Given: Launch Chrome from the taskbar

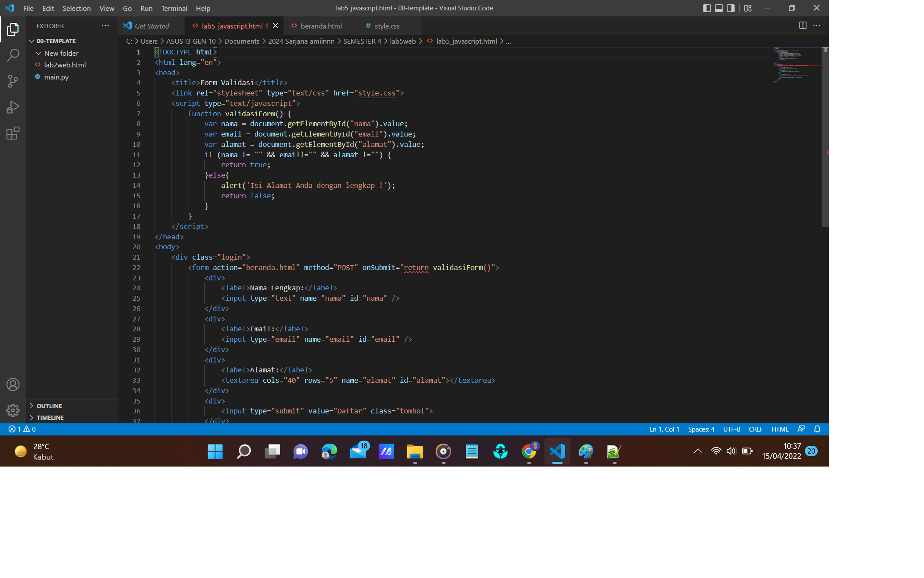Looking at the screenshot, I should pos(528,451).
